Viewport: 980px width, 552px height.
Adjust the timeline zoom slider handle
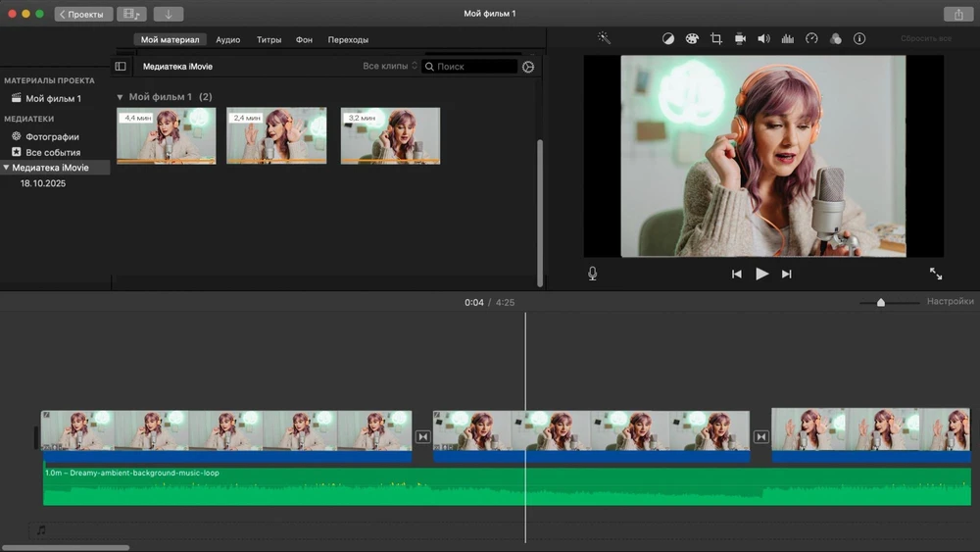[x=881, y=303]
